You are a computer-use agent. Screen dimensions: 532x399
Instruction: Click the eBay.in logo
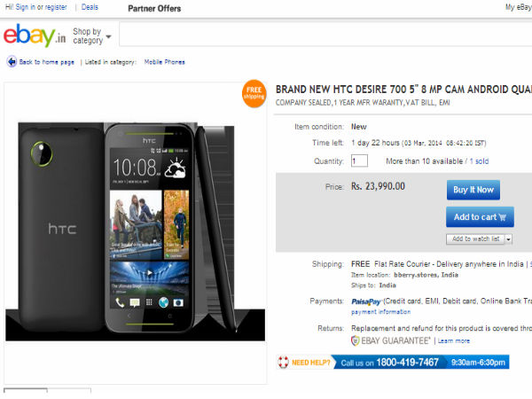point(34,35)
